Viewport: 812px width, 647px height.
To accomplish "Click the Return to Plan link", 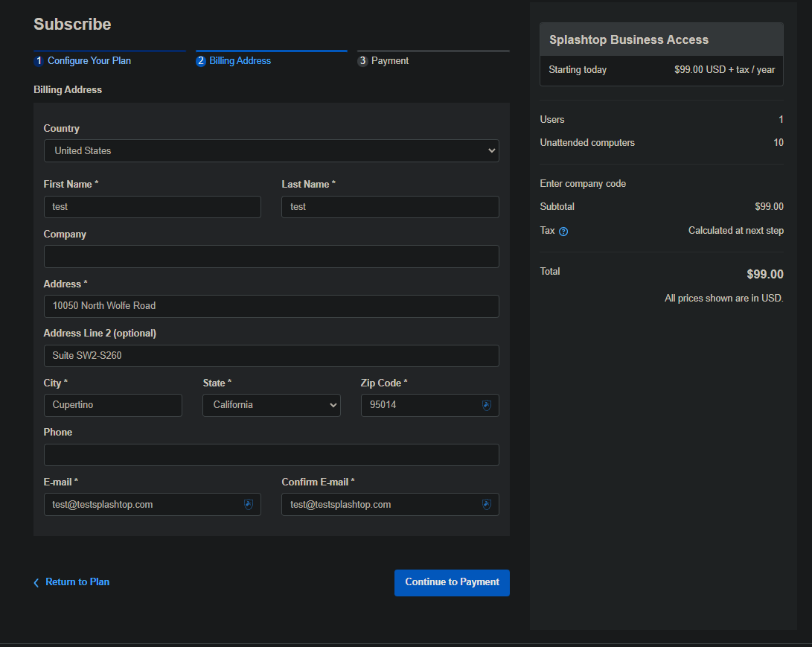I will [x=77, y=582].
